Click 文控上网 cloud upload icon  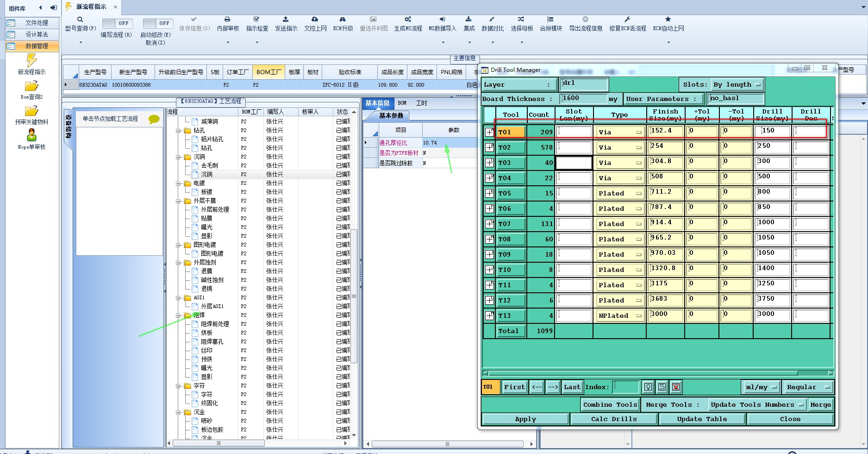pyautogui.click(x=315, y=19)
